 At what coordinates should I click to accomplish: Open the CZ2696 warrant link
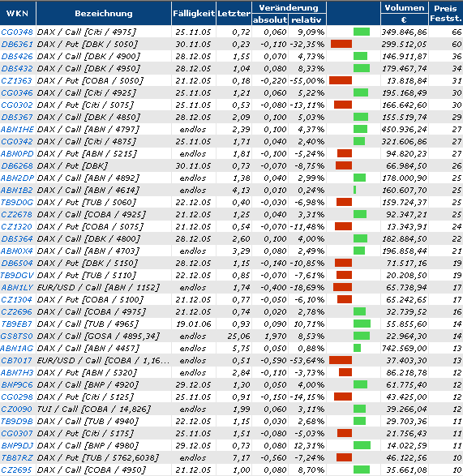17,311
